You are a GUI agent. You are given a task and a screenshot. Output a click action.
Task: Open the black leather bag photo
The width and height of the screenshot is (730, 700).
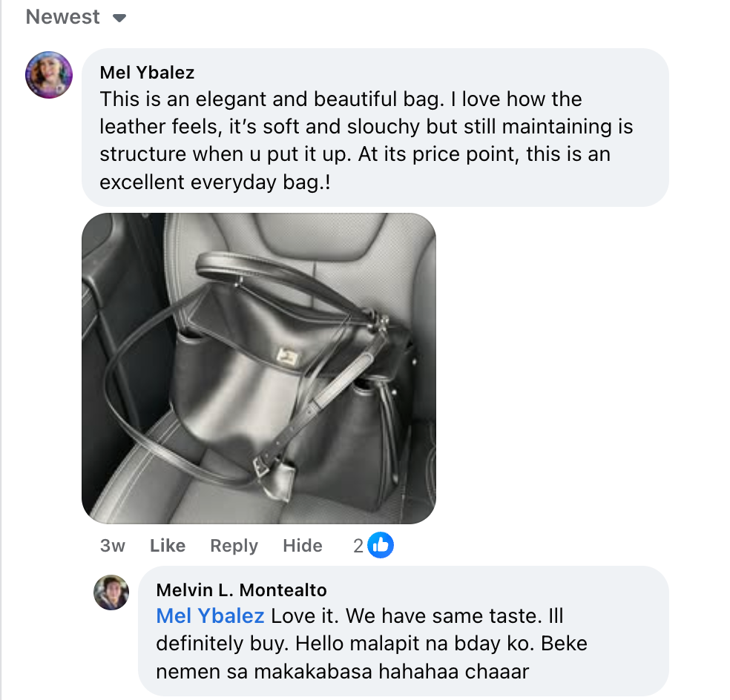pyautogui.click(x=258, y=369)
